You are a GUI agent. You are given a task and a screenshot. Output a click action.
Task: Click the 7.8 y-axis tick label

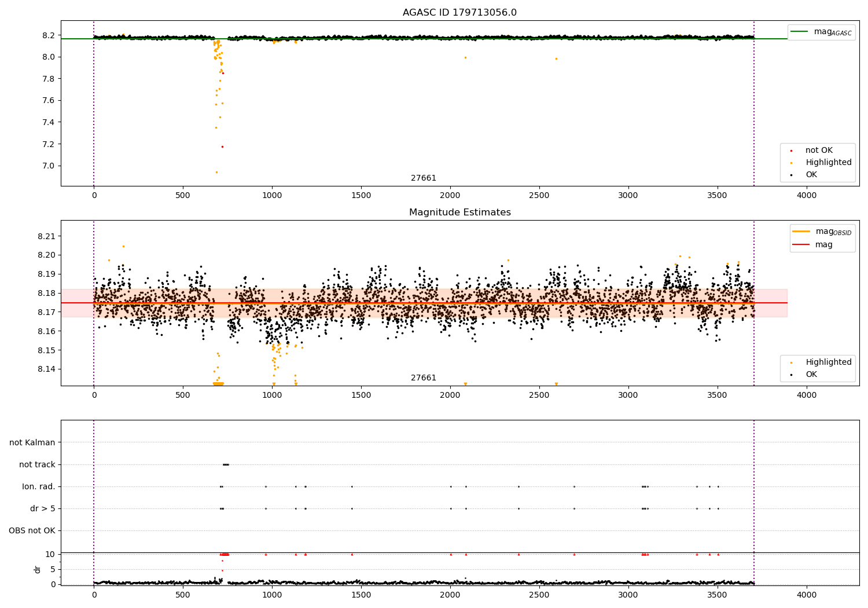[49, 79]
